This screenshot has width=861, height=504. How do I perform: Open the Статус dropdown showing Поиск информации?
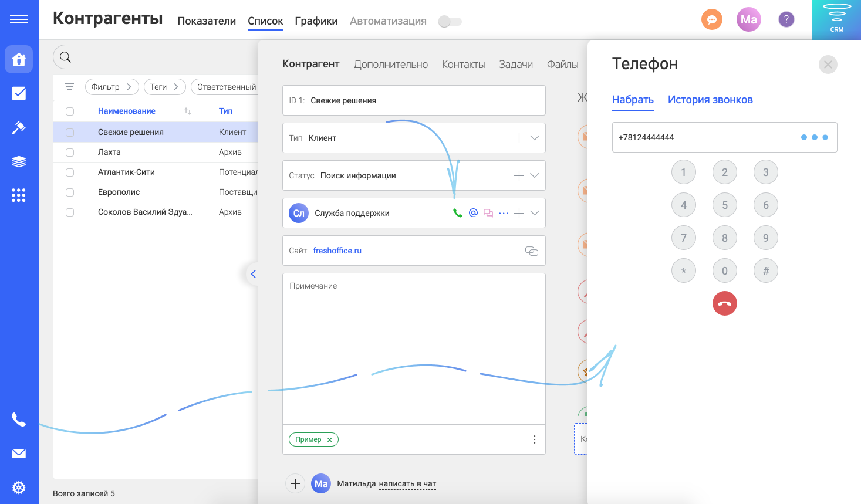click(x=534, y=175)
